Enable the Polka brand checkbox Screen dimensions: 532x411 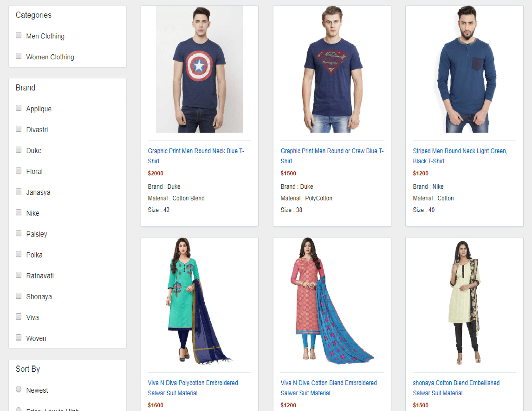point(19,254)
